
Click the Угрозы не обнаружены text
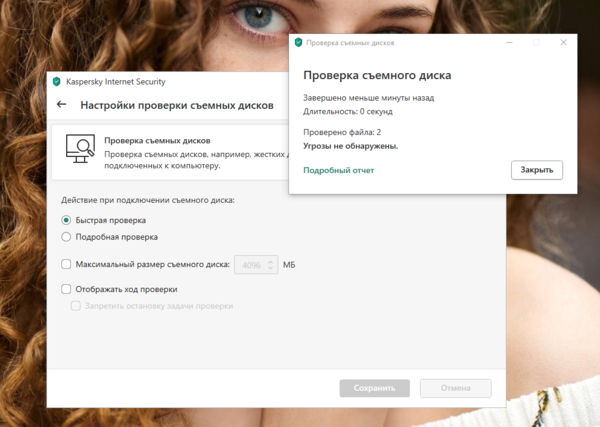pos(351,146)
